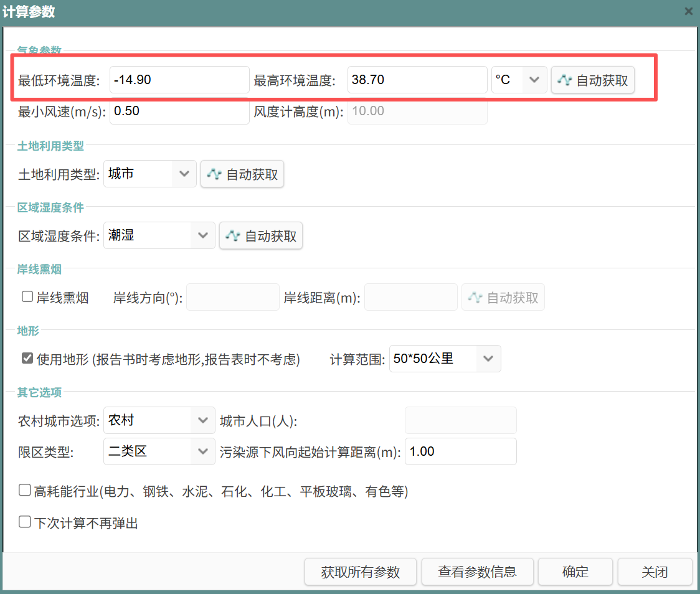Click the 获取所有参数 button

361,572
